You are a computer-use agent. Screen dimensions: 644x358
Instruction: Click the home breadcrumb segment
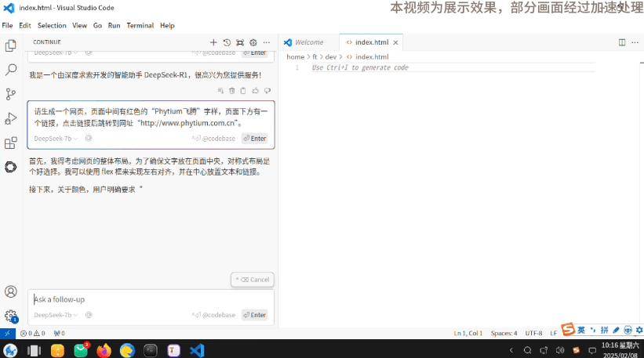click(295, 57)
